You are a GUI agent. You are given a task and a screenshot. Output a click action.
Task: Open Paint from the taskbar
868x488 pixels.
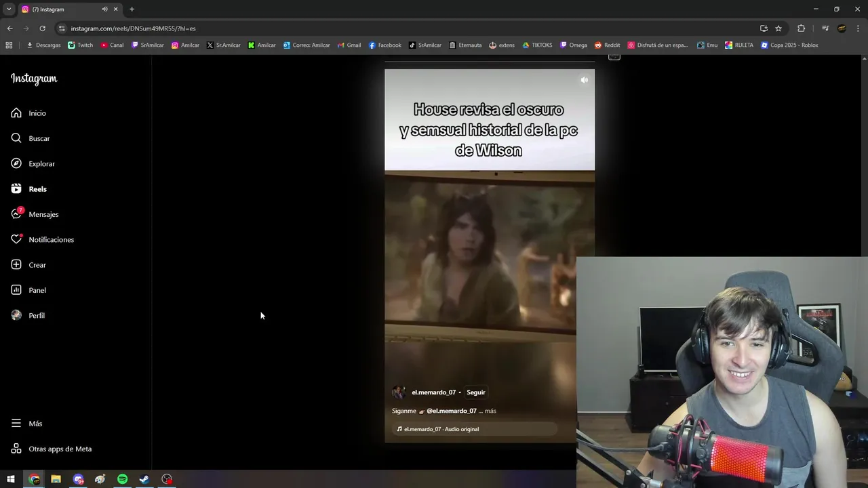click(100, 479)
